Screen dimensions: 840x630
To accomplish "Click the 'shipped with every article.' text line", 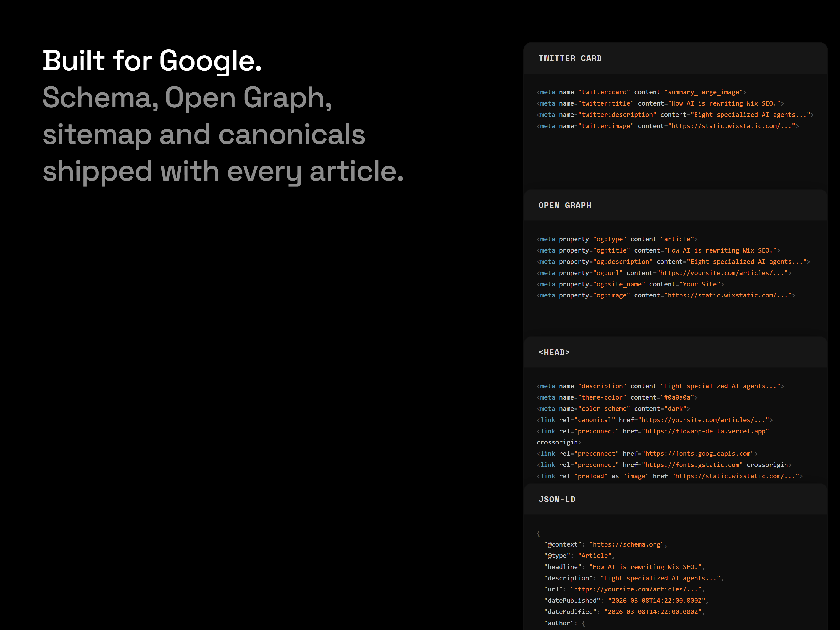I will [x=223, y=172].
